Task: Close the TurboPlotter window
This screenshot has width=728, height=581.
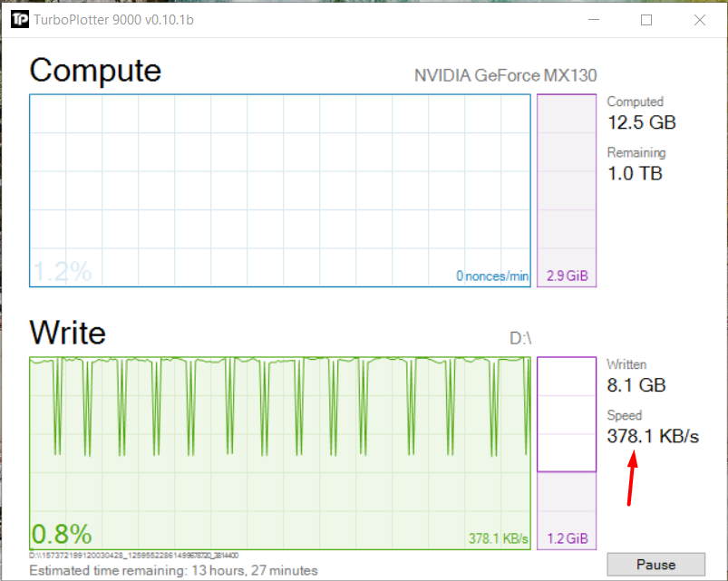Action: click(x=700, y=20)
